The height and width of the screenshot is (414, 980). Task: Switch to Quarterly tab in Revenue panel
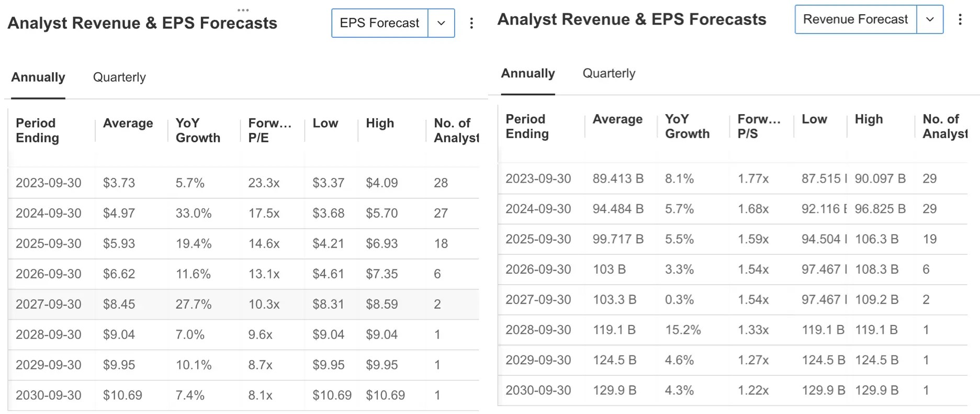click(609, 73)
